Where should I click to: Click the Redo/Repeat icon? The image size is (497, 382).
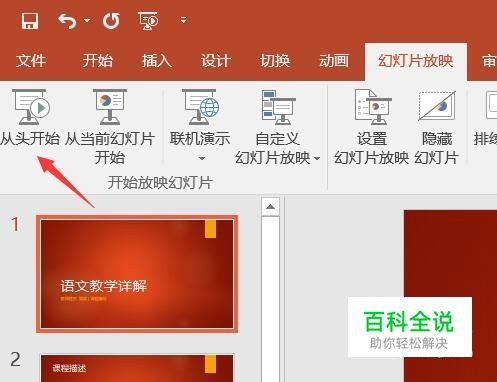pos(111,21)
